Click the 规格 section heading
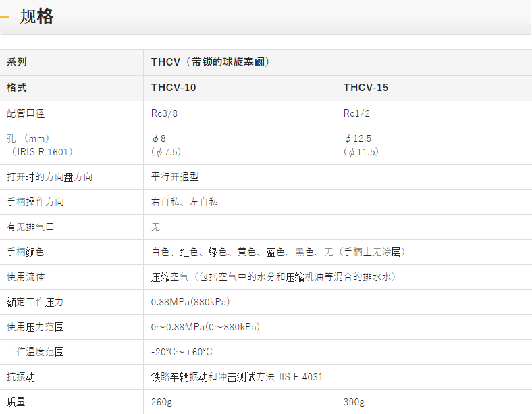This screenshot has width=532, height=414. click(x=36, y=18)
